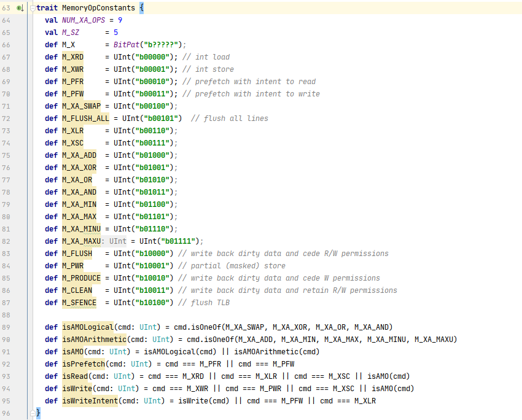The width and height of the screenshot is (522, 420).
Task: Click the NUM_XA_OPS constant name
Action: [x=81, y=20]
